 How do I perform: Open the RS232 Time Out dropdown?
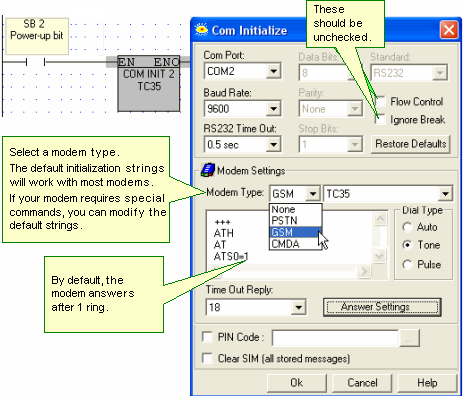click(x=273, y=144)
